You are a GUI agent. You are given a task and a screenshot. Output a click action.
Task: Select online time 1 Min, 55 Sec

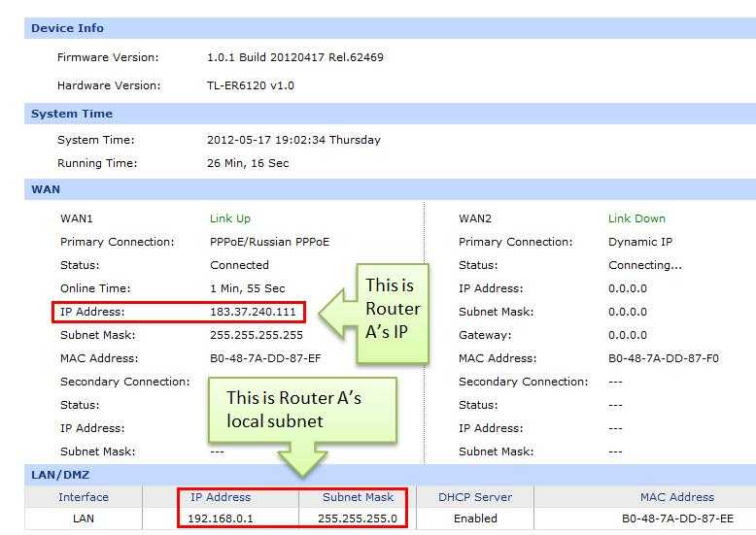[248, 288]
